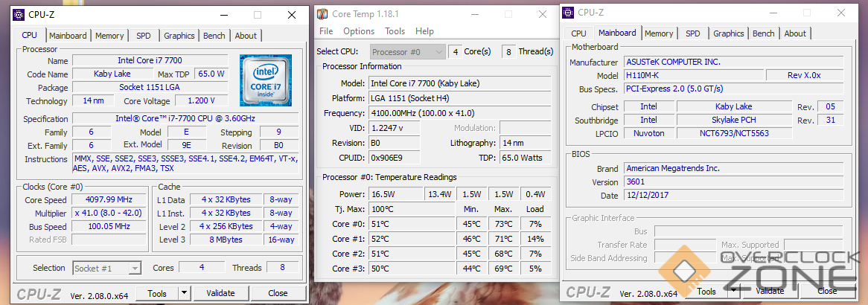Open the Options menu in Core Temp
The image size is (868, 305).
click(359, 31)
